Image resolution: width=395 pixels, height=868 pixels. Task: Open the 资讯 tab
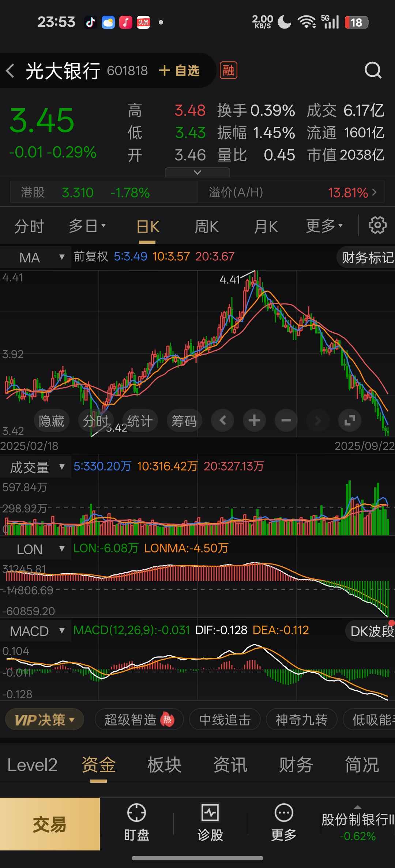click(x=230, y=765)
